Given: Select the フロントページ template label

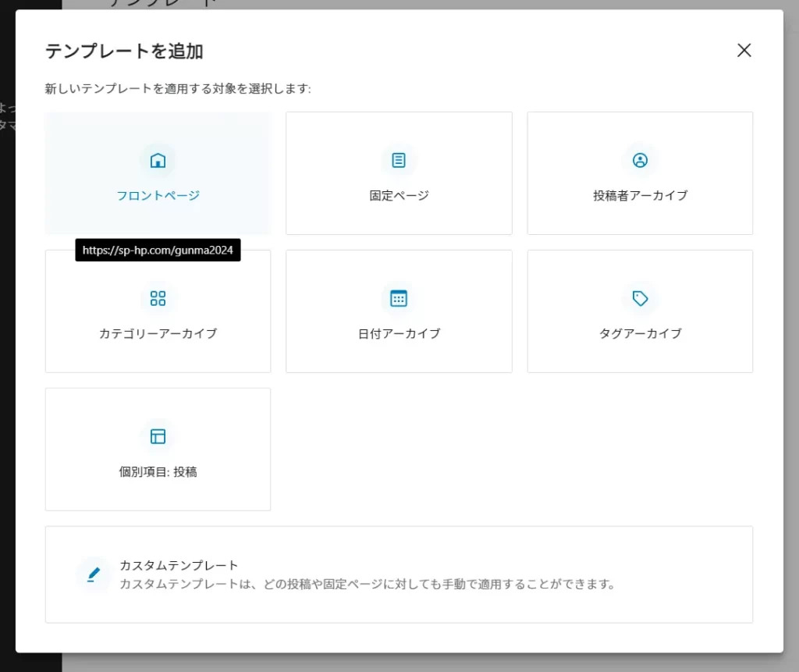Looking at the screenshot, I should [x=158, y=195].
